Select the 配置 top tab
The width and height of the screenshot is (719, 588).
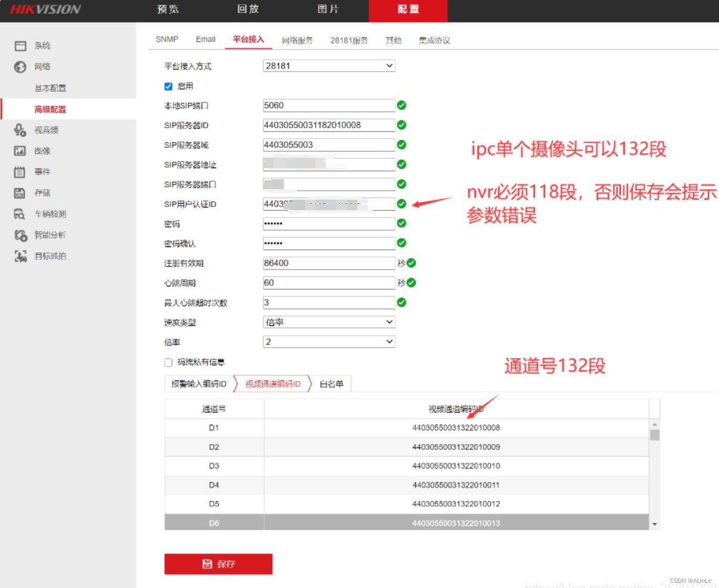click(408, 11)
